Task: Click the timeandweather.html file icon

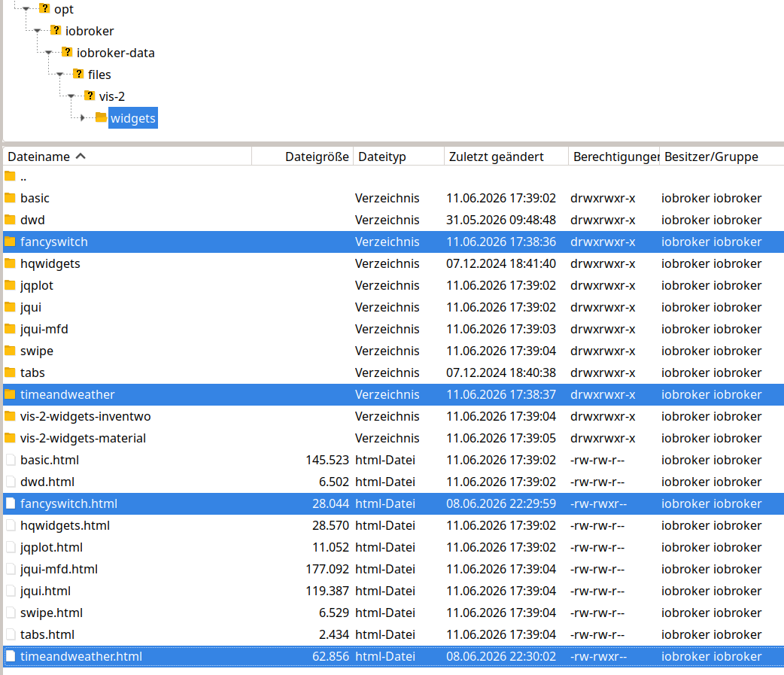Action: pyautogui.click(x=11, y=656)
